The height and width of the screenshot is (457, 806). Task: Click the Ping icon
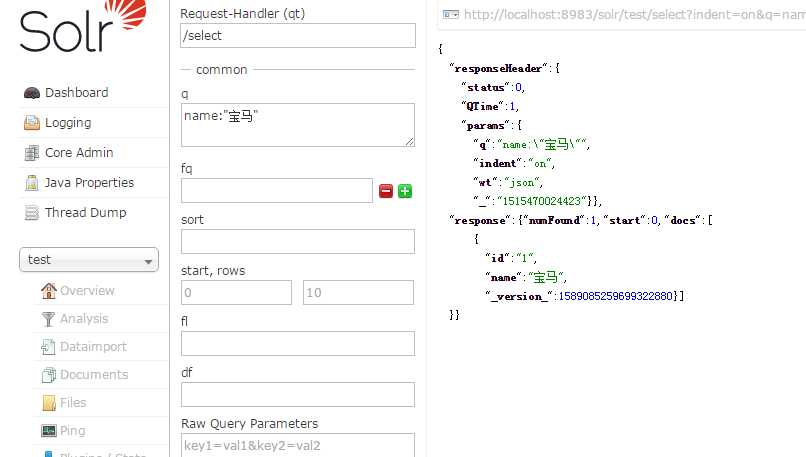pos(49,431)
